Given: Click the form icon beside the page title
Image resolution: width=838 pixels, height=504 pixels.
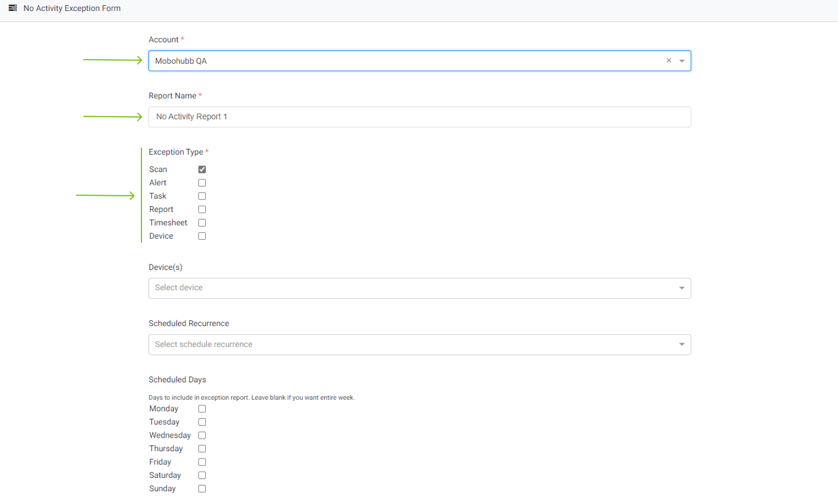Looking at the screenshot, I should pos(13,8).
